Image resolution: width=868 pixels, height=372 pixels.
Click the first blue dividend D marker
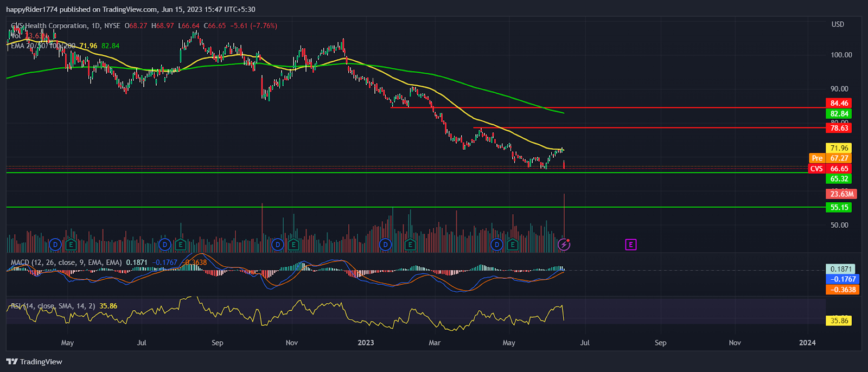point(55,245)
